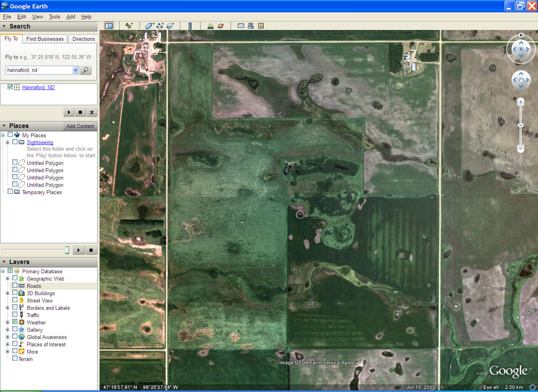Expand the Geographic Web layer node
The image size is (538, 392).
(7, 279)
